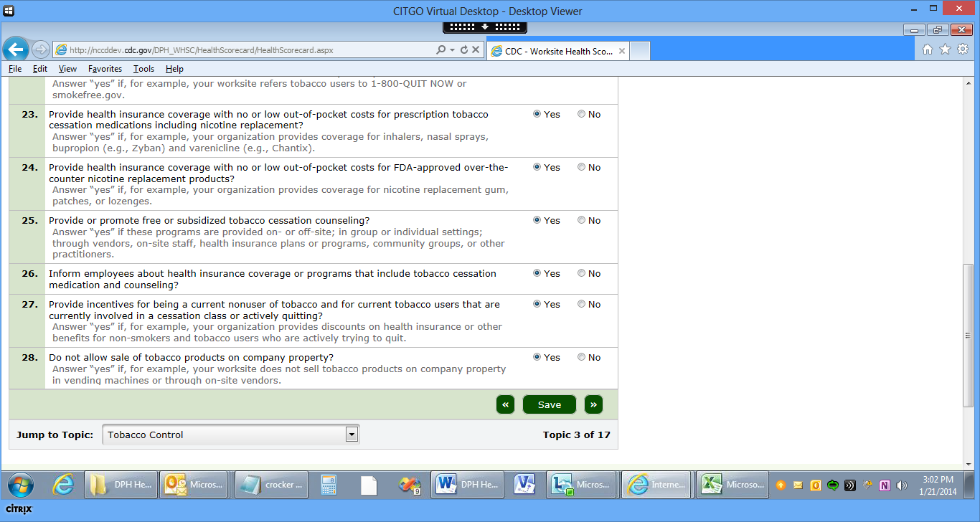
Task: Select Yes for question 28
Action: 537,357
